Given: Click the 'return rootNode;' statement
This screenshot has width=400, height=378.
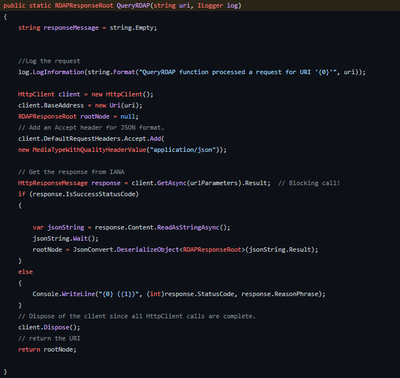Looking at the screenshot, I should click(x=47, y=349).
